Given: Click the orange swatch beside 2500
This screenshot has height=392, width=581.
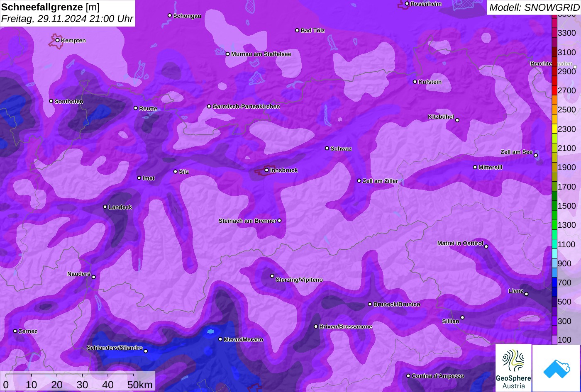Looking at the screenshot, I should pos(554,110).
